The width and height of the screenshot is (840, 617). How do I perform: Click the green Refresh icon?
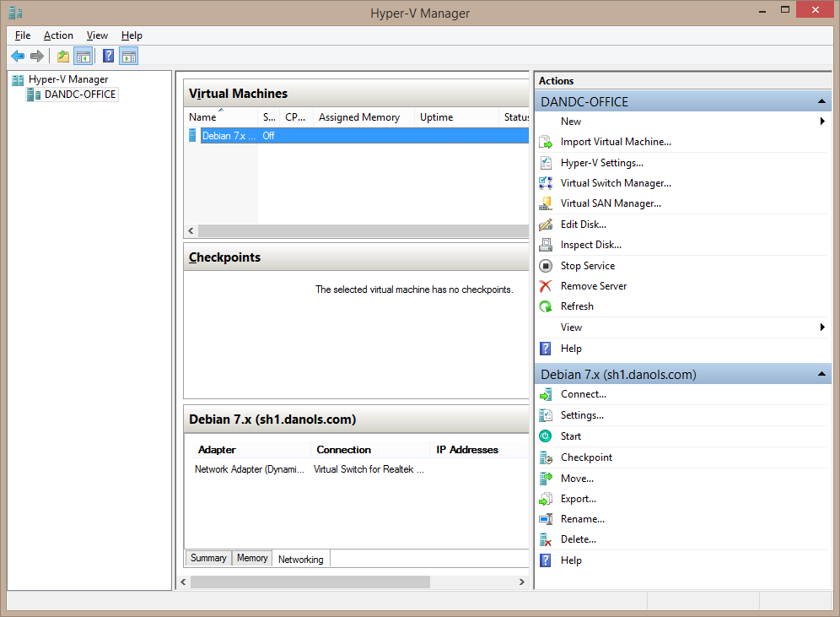click(546, 306)
